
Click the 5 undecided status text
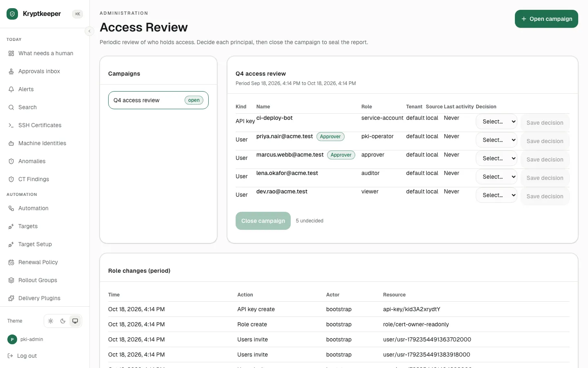310,221
